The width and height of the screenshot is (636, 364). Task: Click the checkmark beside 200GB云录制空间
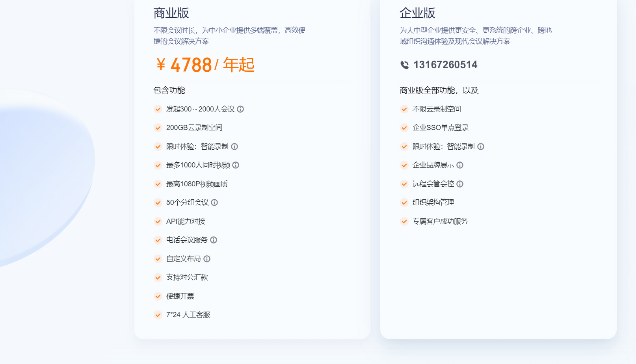[x=158, y=128]
